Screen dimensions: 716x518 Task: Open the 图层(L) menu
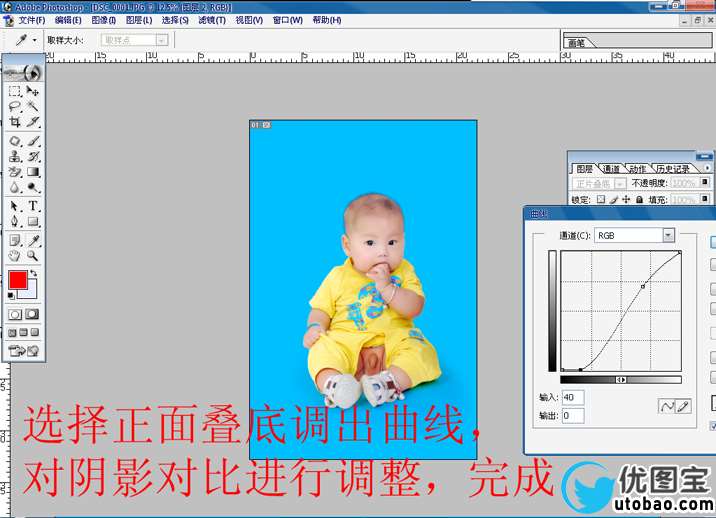pyautogui.click(x=139, y=20)
